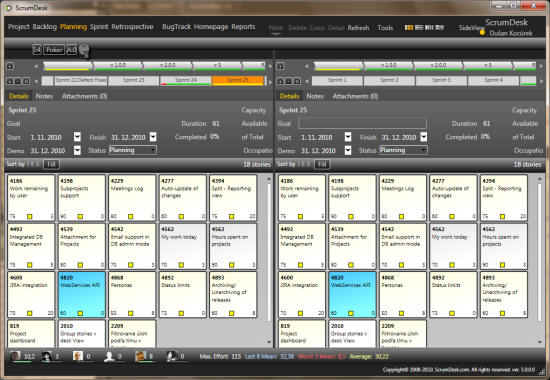This screenshot has width=550, height=380.
Task: Click the left pane story list scrollbar
Action: coord(269,252)
